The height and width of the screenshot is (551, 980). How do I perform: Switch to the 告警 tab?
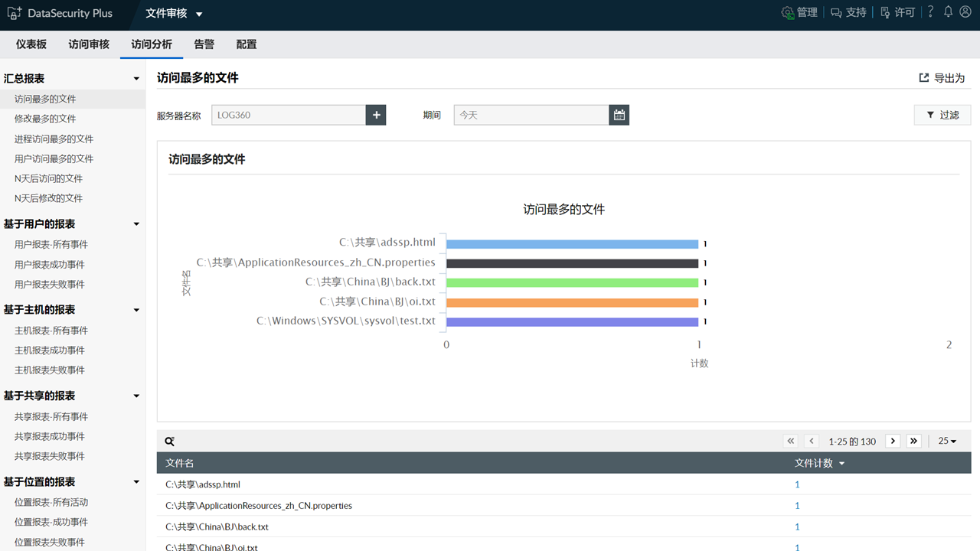point(204,44)
